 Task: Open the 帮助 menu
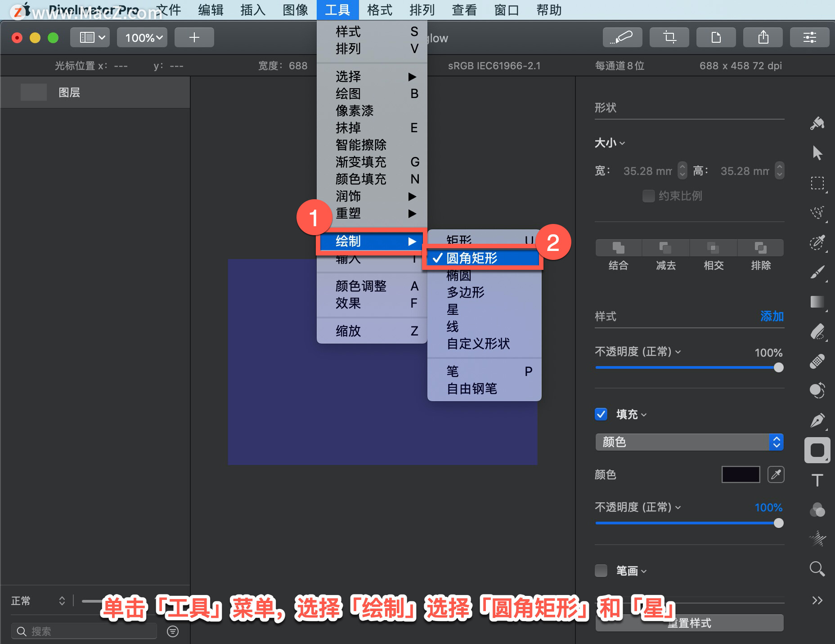pyautogui.click(x=549, y=10)
